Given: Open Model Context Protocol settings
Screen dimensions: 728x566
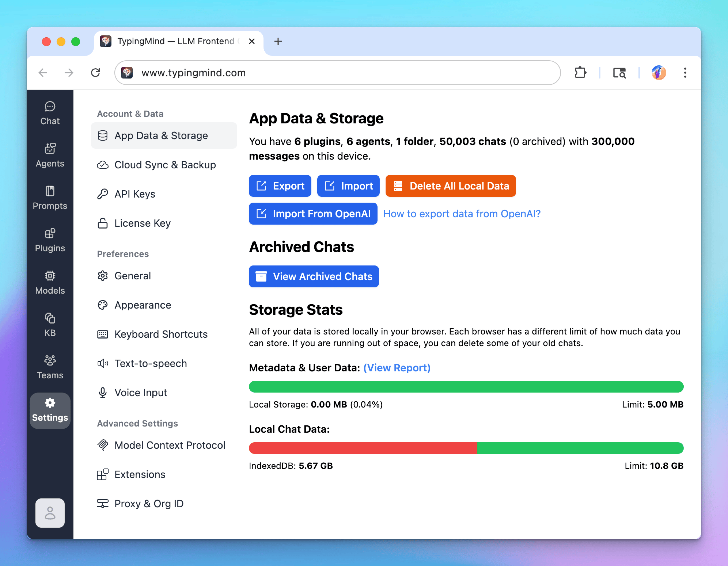Looking at the screenshot, I should coord(170,445).
